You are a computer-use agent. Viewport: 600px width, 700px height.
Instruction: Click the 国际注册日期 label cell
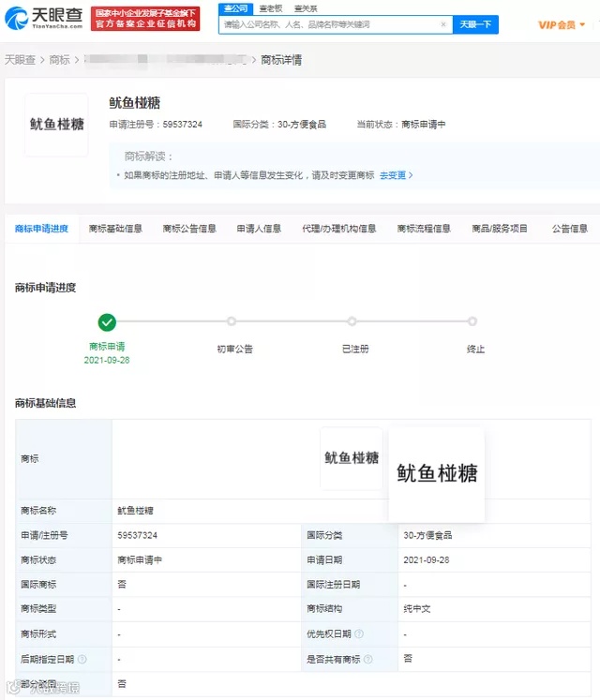point(350,585)
